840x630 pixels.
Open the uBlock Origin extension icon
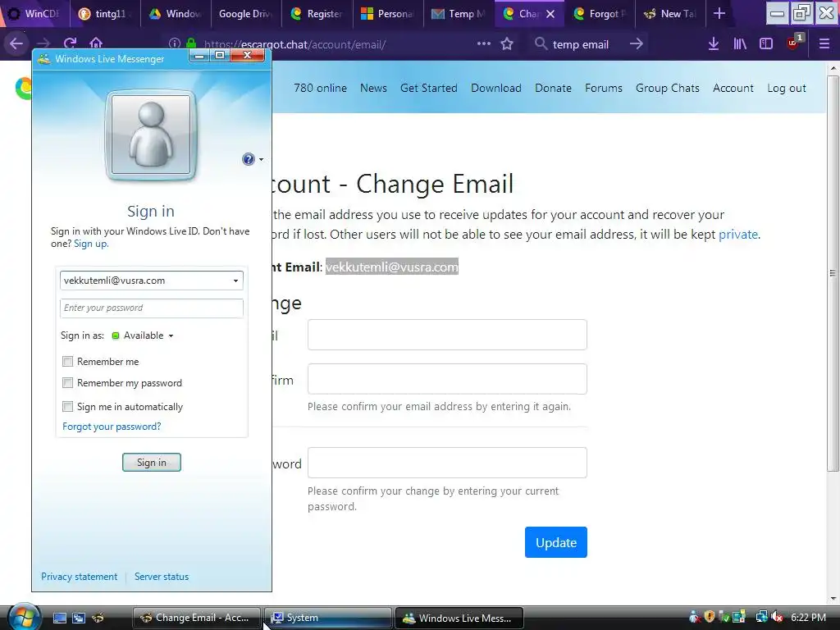coord(793,43)
